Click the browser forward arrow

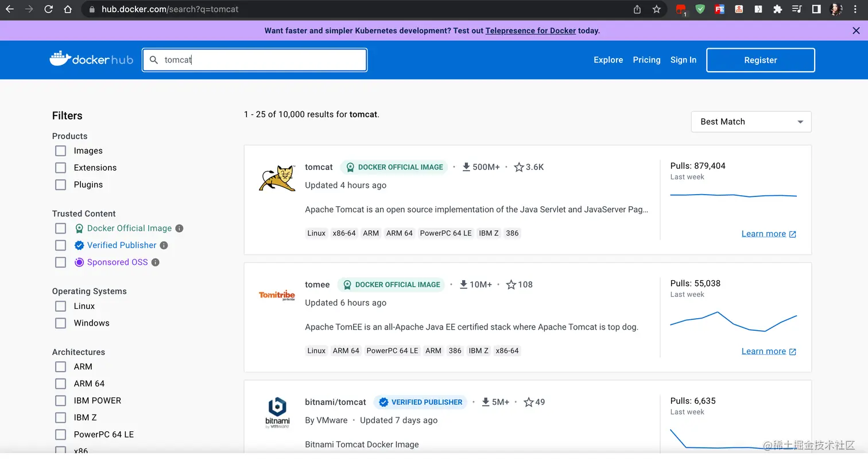[x=29, y=9]
